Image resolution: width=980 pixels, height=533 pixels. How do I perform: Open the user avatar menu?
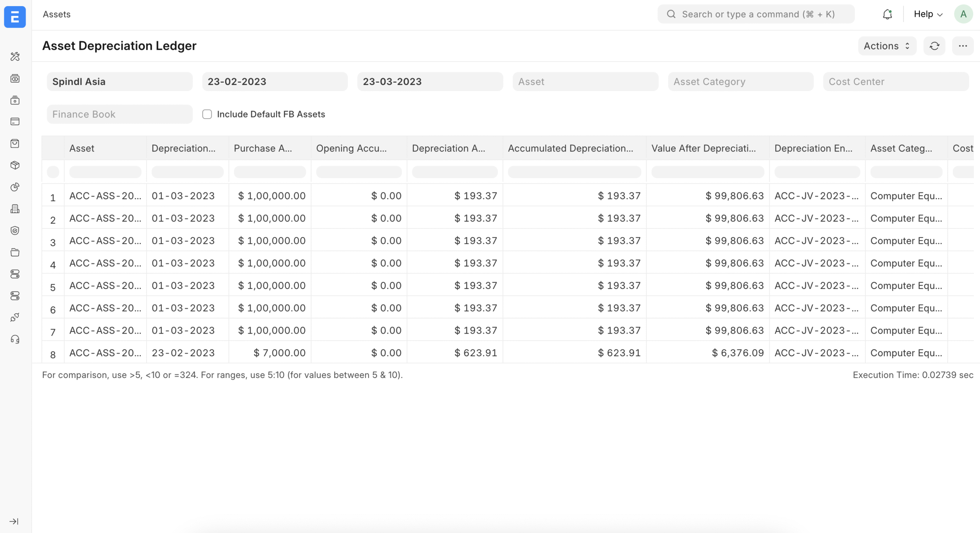click(964, 14)
